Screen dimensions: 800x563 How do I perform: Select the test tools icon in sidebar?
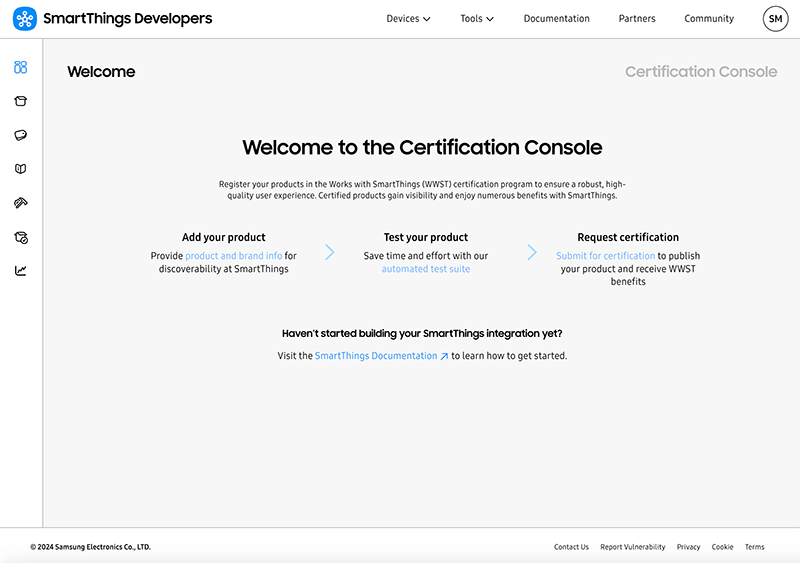point(20,203)
